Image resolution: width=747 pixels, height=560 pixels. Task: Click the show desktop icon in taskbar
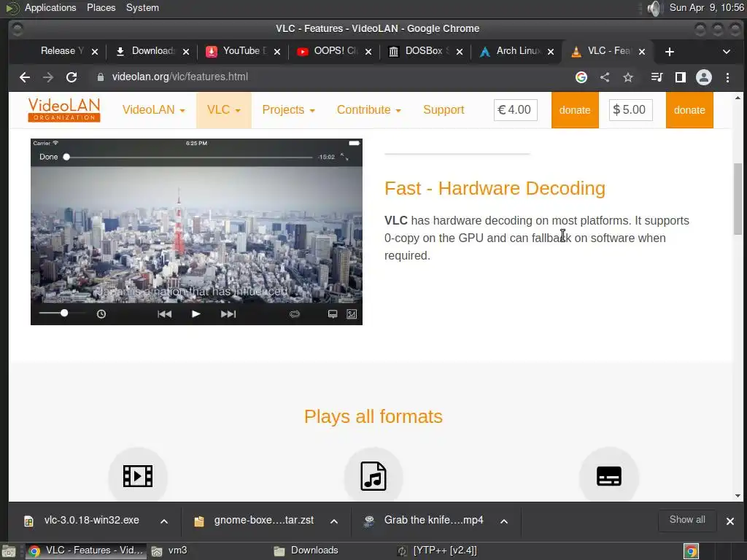pyautogui.click(x=9, y=551)
